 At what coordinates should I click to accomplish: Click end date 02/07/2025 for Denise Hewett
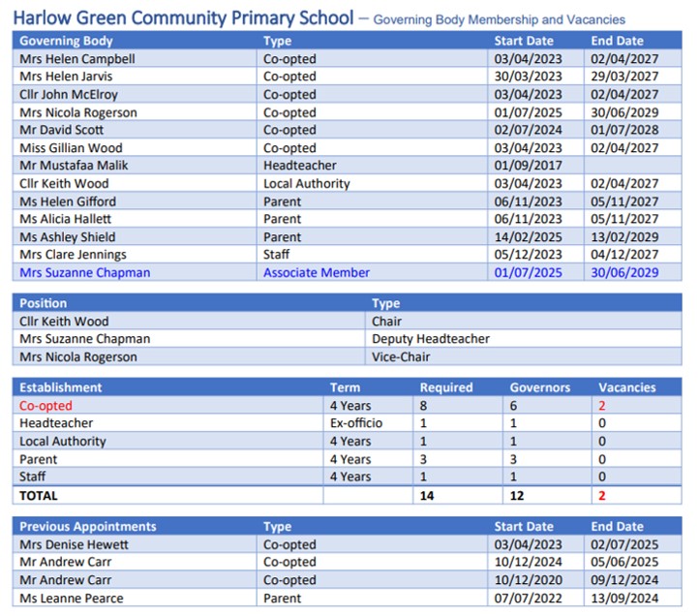(624, 544)
